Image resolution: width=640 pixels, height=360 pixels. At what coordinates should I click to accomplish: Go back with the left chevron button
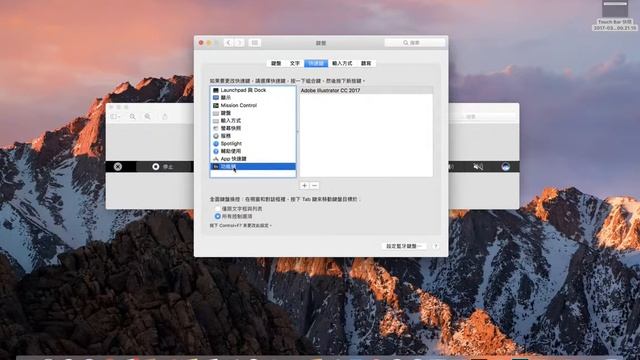coord(229,42)
